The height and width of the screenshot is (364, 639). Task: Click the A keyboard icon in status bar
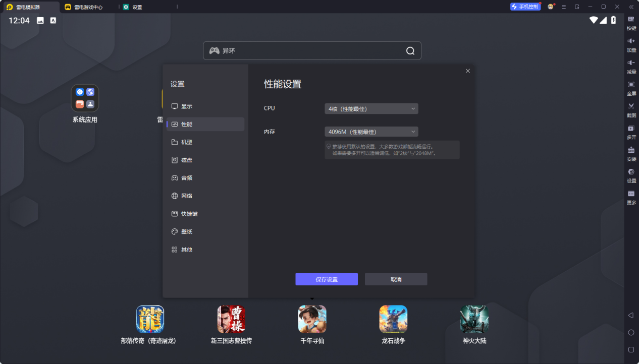[53, 21]
